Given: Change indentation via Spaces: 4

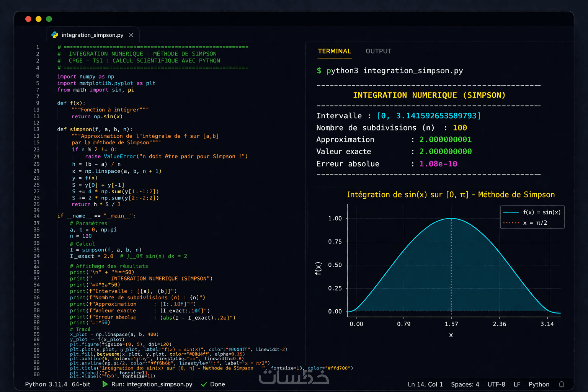Looking at the screenshot, I should [x=465, y=384].
